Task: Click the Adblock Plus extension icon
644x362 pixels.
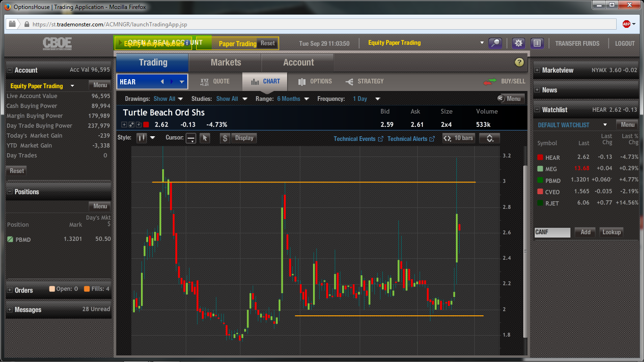Action: tap(627, 24)
